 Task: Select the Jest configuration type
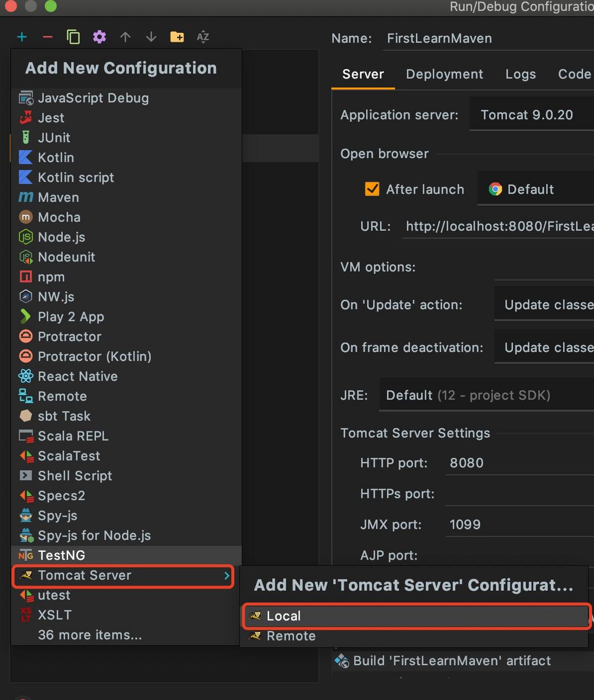click(x=126, y=118)
